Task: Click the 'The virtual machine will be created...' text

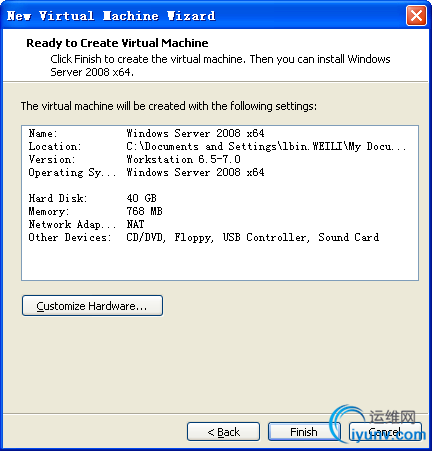Action: (x=169, y=106)
